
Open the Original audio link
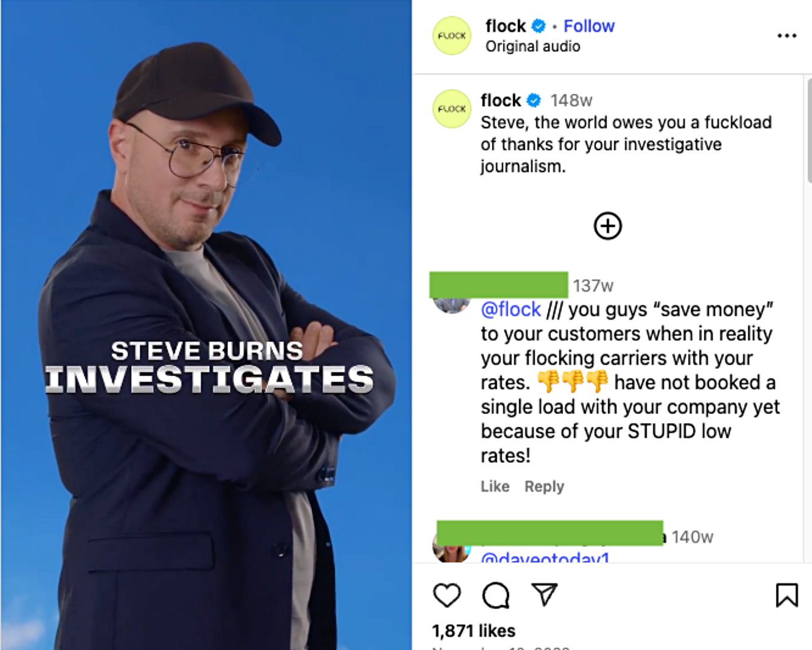coord(533,46)
